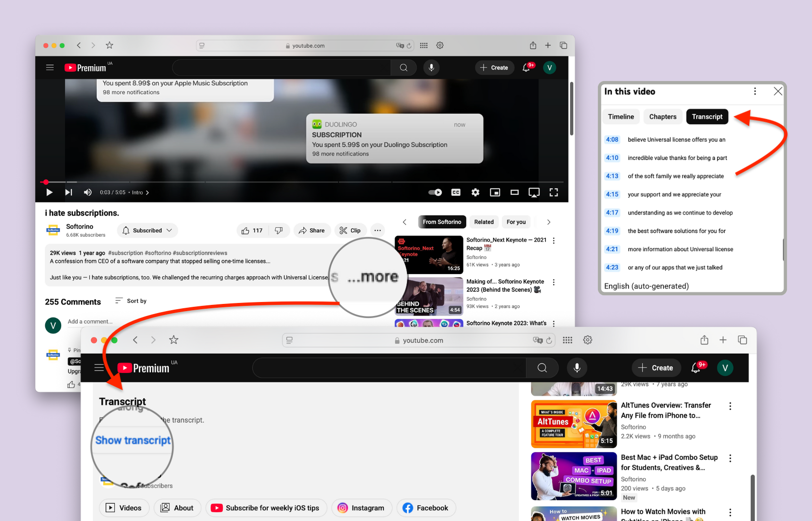812x521 pixels.
Task: Open share icon in front browser toolbar
Action: (704, 340)
